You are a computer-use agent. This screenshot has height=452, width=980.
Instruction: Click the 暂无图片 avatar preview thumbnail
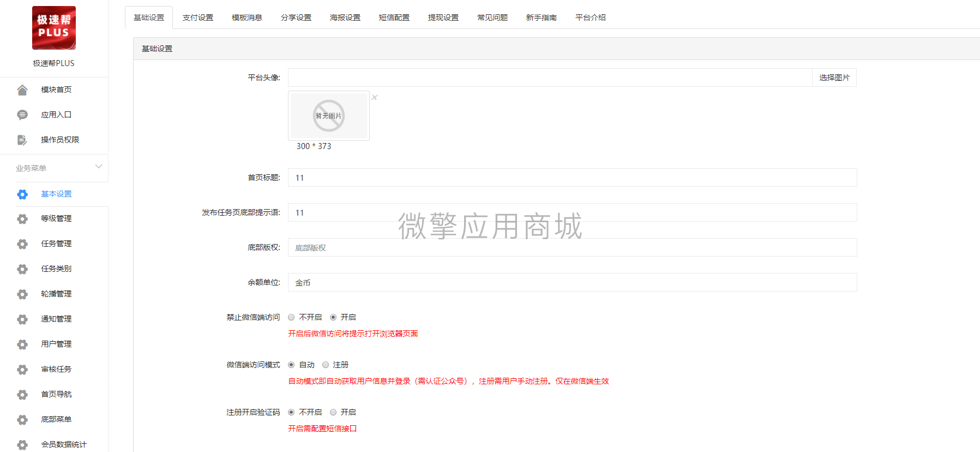(329, 116)
